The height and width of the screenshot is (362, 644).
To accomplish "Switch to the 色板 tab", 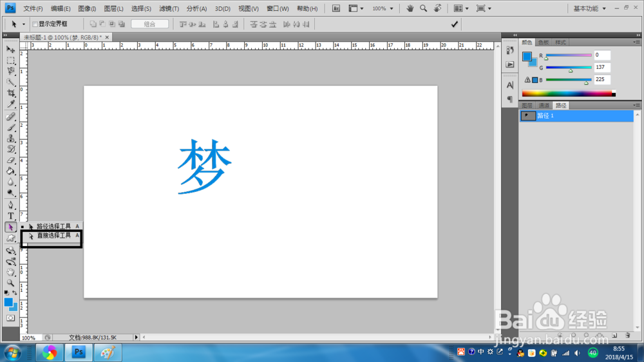I will tap(544, 43).
